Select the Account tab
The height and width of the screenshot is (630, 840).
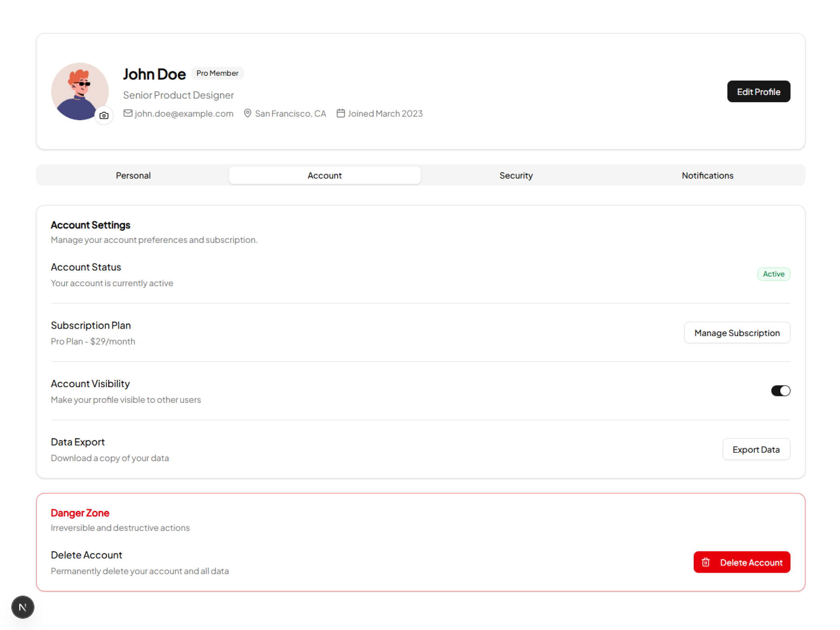tap(325, 175)
